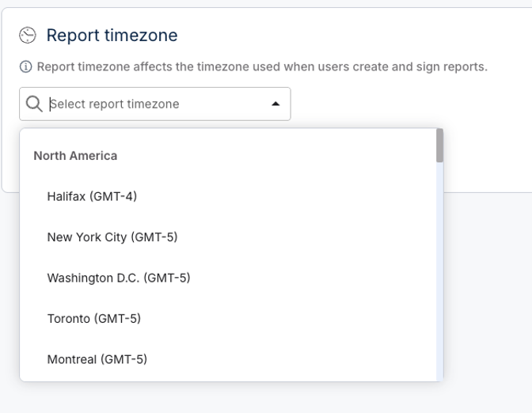The height and width of the screenshot is (413, 532).
Task: Click the dropdown list scrollbar thumb
Action: 439,146
